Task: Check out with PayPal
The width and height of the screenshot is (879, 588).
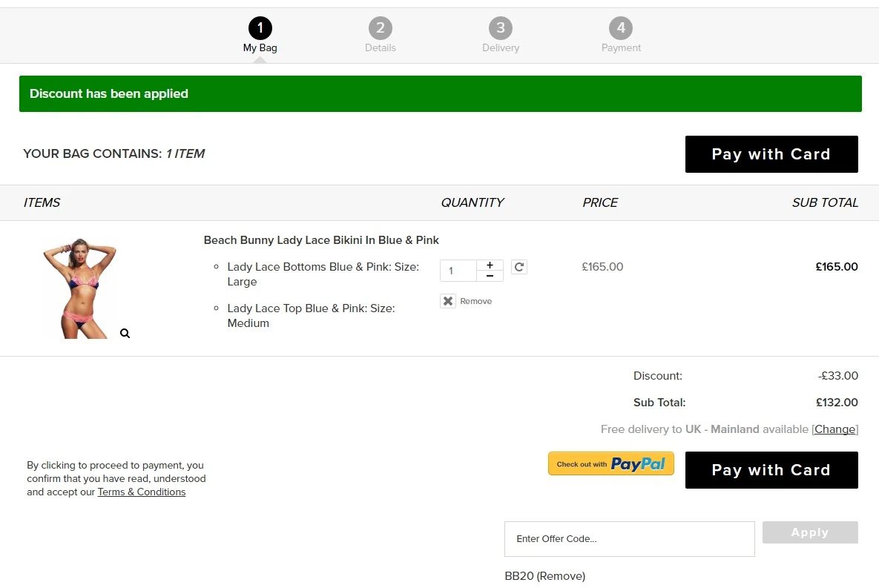Action: (611, 463)
